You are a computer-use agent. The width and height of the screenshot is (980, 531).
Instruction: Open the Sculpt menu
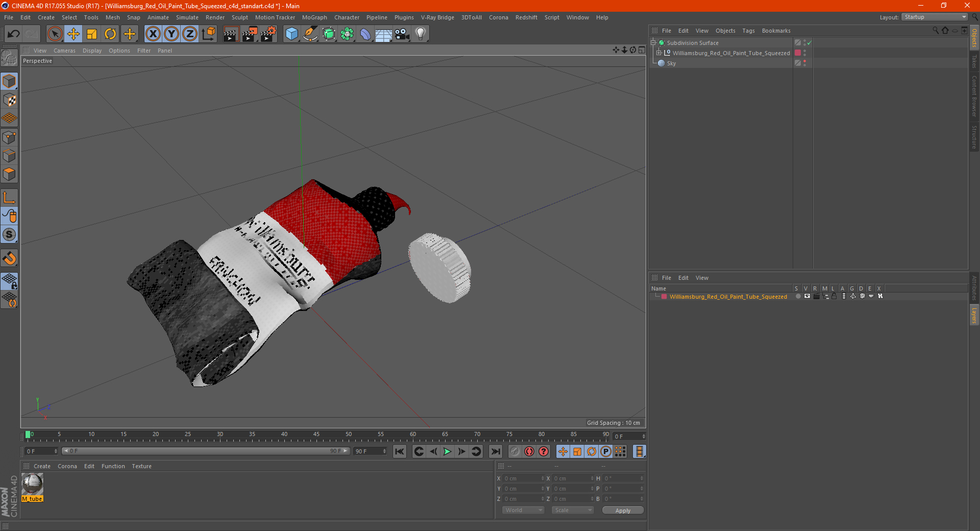tap(239, 17)
